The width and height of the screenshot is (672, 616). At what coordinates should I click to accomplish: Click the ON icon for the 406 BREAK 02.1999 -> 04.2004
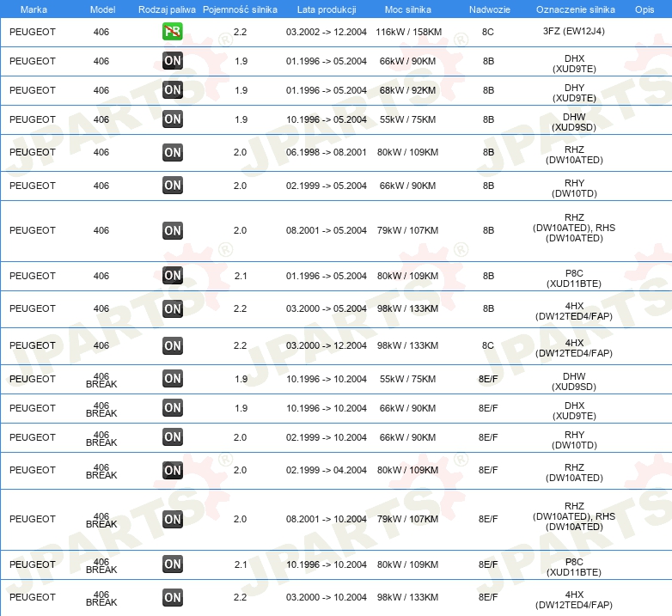point(173,470)
